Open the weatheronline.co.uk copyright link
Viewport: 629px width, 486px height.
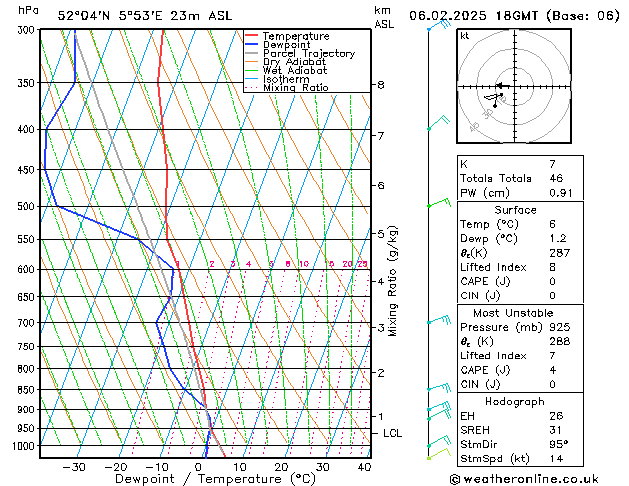(x=524, y=479)
